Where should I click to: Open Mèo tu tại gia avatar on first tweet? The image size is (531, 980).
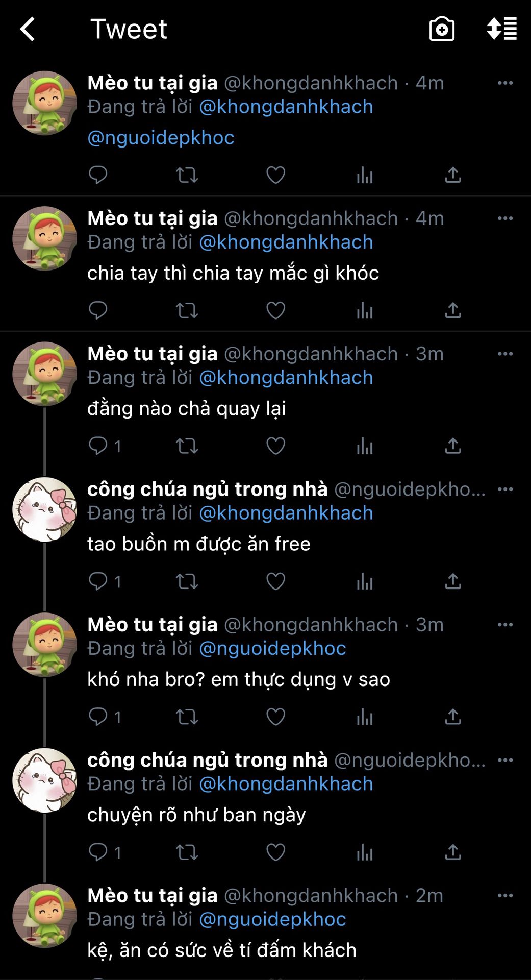pos(44,103)
